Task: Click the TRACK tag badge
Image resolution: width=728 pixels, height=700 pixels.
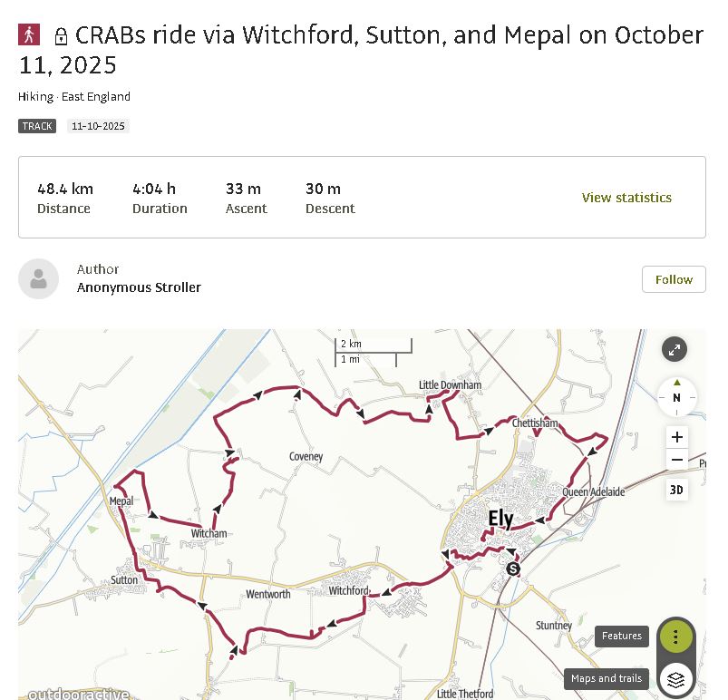Action: tap(37, 126)
